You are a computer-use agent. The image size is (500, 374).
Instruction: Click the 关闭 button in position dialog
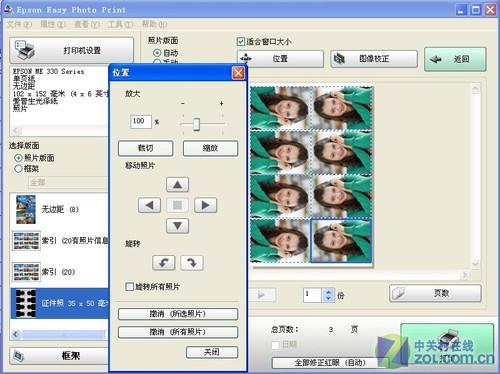pos(212,352)
